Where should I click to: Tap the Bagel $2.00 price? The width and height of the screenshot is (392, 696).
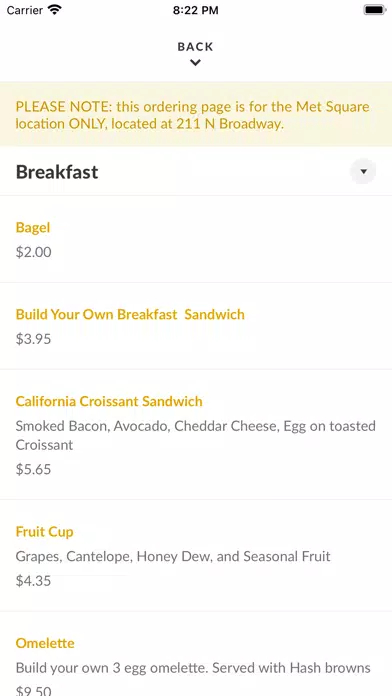tap(34, 252)
